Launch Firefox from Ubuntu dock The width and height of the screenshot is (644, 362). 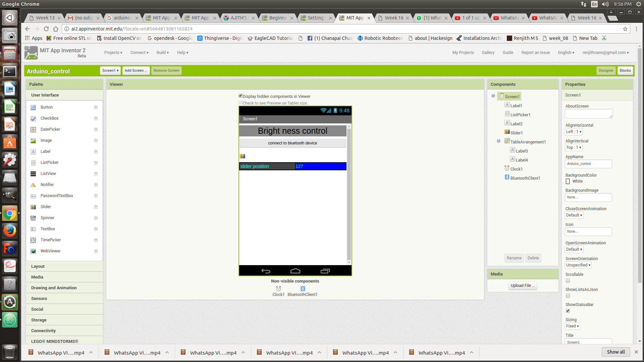10,231
